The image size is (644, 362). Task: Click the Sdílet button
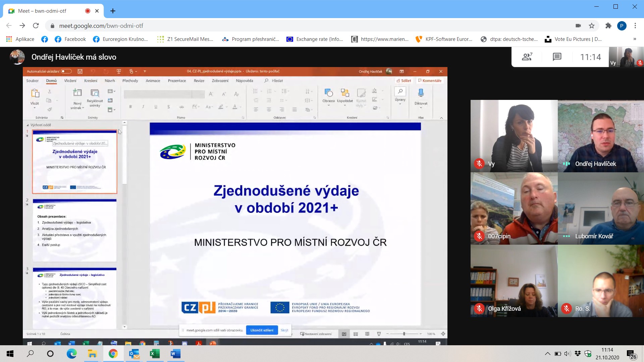tap(404, 81)
